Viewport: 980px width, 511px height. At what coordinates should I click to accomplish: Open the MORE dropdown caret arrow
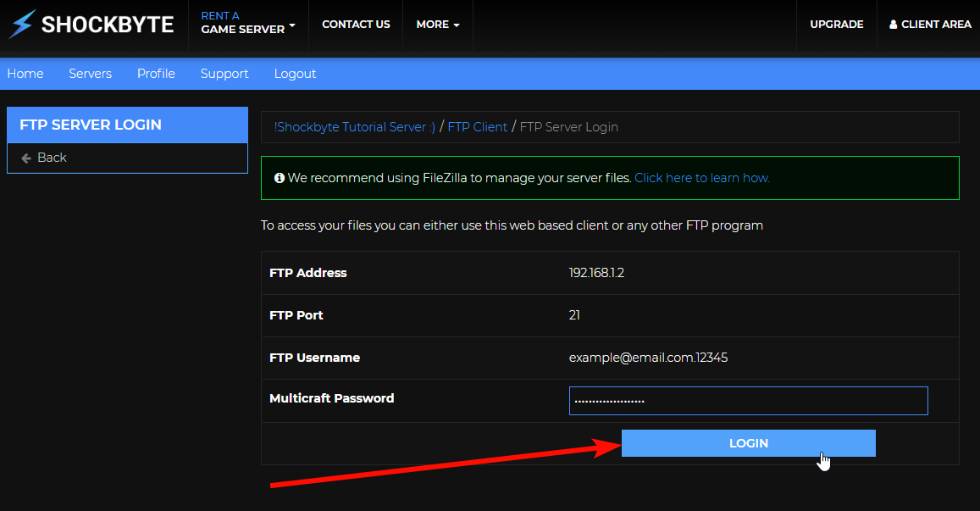(x=457, y=25)
